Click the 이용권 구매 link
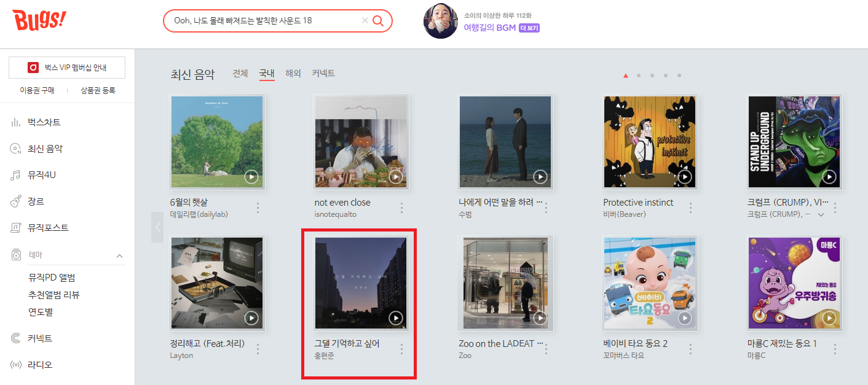The image size is (868, 385). pyautogui.click(x=37, y=90)
